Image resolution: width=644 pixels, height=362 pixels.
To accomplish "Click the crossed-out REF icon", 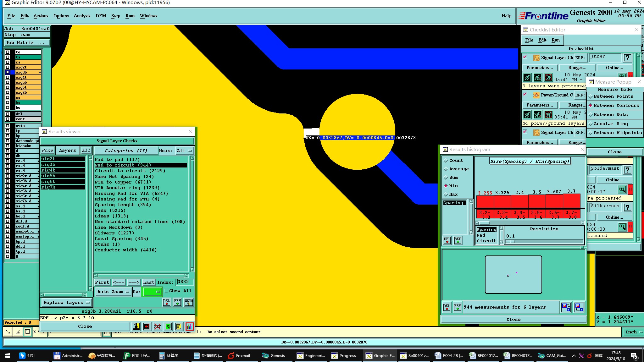I will [x=158, y=326].
